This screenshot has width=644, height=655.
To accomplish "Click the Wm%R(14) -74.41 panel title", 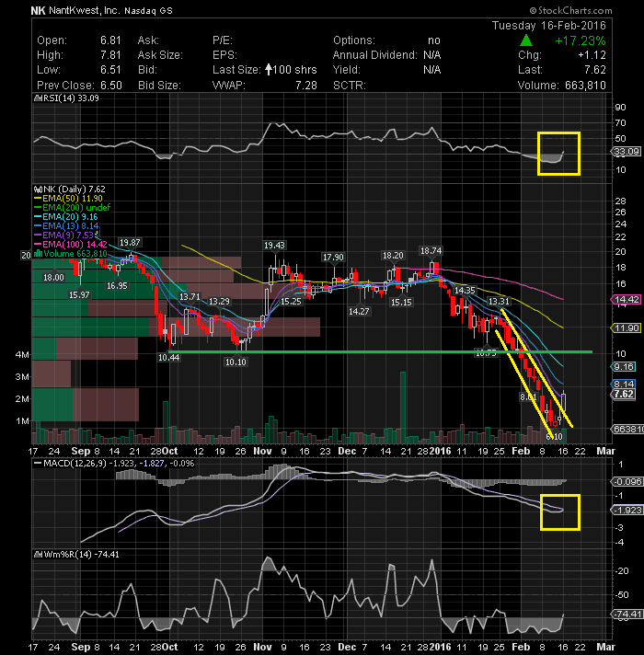I will pos(81,555).
